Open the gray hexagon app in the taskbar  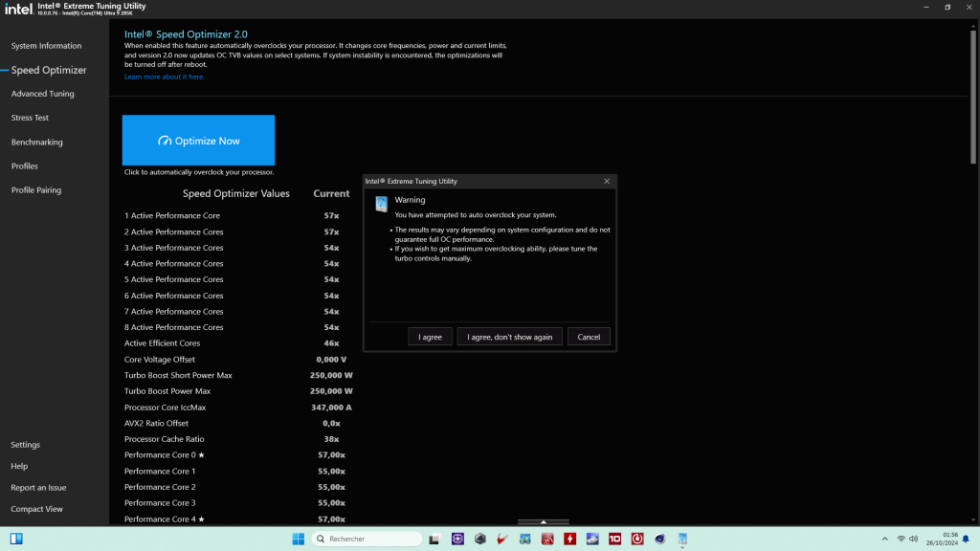tap(480, 539)
